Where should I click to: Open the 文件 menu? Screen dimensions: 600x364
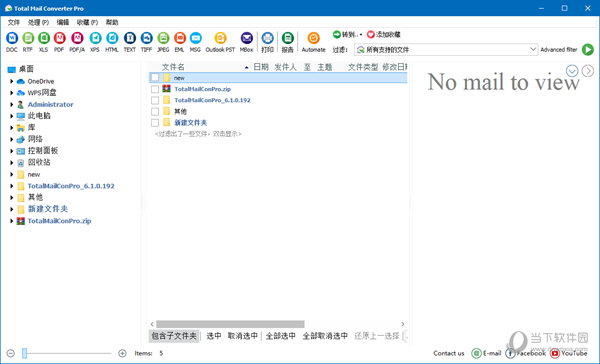tap(13, 22)
